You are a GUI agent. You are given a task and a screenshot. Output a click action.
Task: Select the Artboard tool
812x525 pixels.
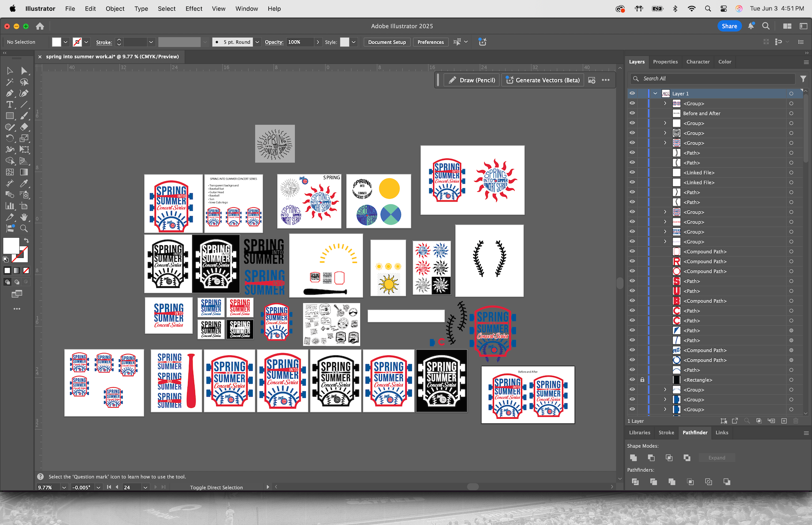[24, 206]
